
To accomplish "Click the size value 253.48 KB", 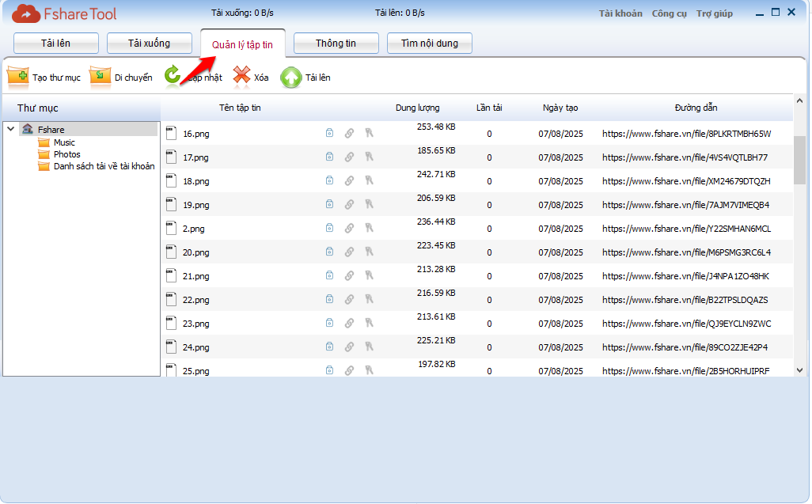I will click(x=436, y=127).
